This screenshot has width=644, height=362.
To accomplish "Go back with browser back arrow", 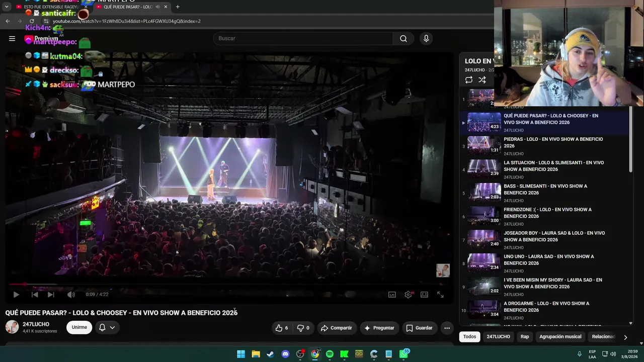I will click(x=8, y=21).
